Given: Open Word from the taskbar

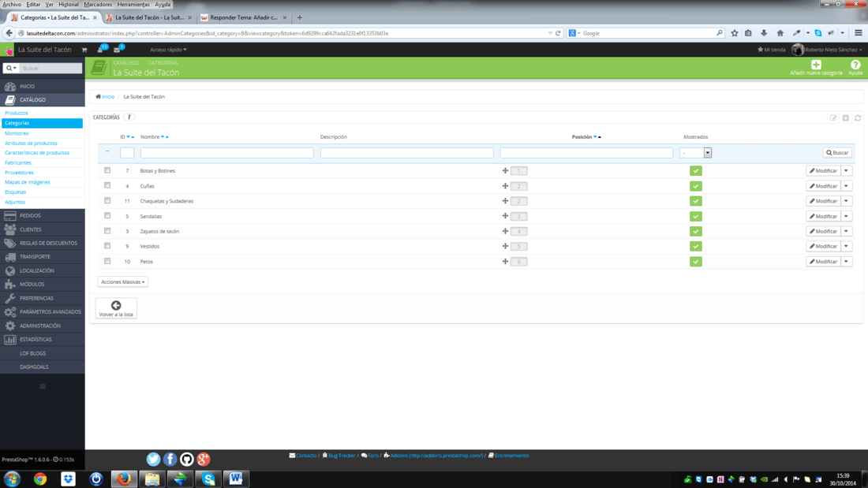Looking at the screenshot, I should [x=236, y=479].
